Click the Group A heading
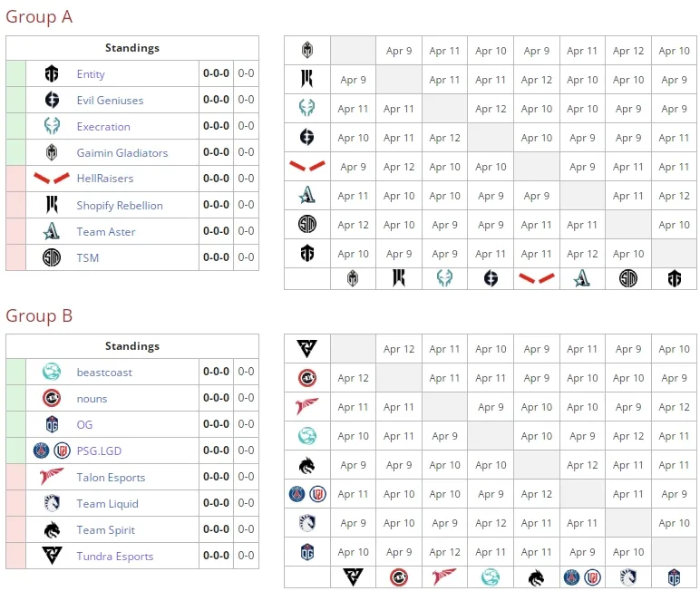 (39, 17)
